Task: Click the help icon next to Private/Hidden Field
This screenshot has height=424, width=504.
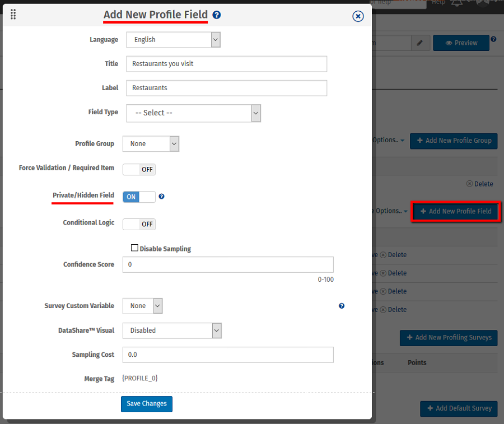Action: point(161,197)
